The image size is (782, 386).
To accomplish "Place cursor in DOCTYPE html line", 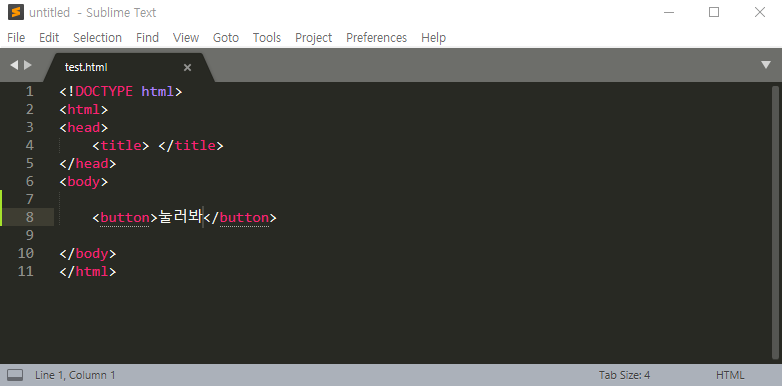I will click(x=121, y=91).
